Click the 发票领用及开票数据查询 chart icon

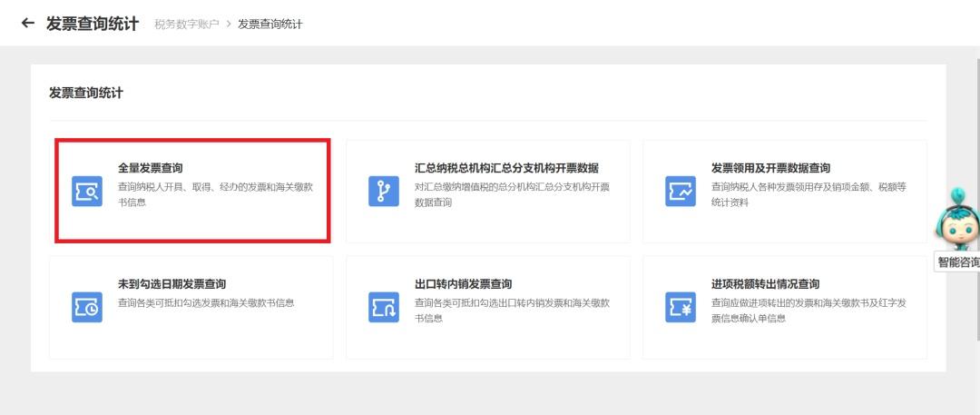click(680, 192)
